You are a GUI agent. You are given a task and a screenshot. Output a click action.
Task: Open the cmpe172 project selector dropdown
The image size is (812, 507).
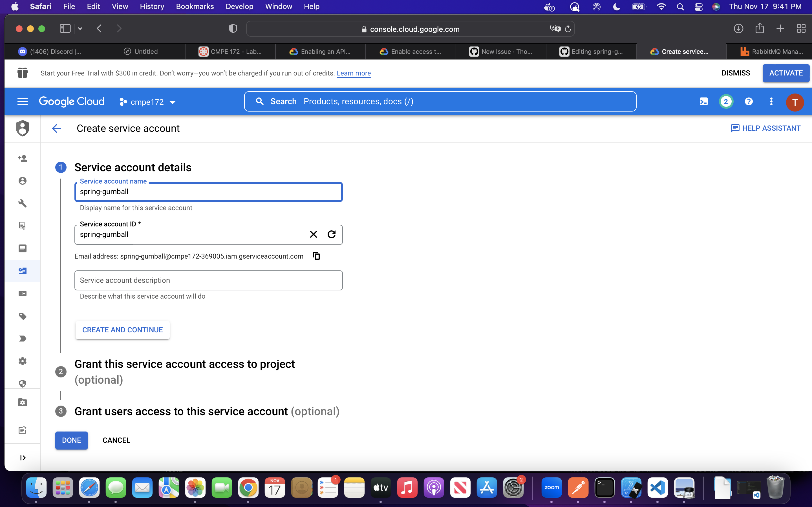coord(148,102)
